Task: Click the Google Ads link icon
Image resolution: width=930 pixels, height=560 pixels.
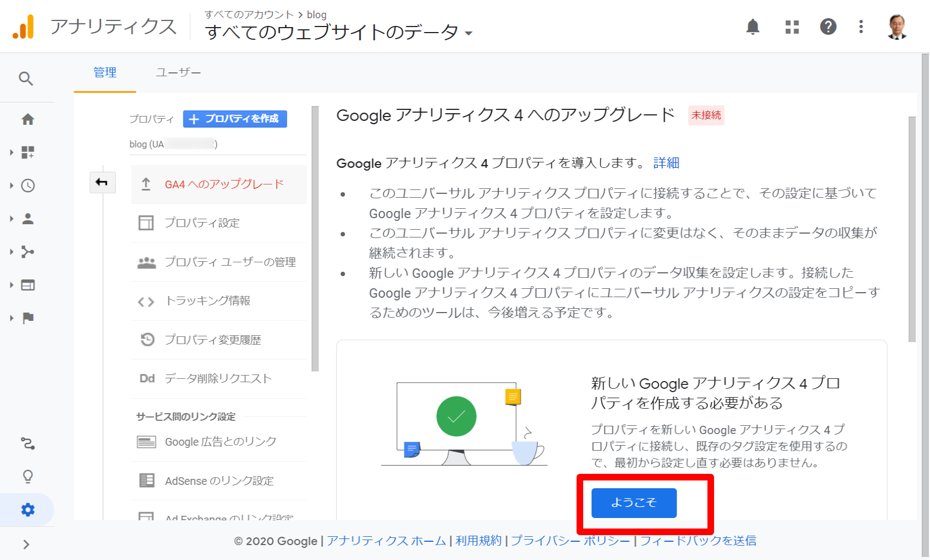Action: (146, 442)
